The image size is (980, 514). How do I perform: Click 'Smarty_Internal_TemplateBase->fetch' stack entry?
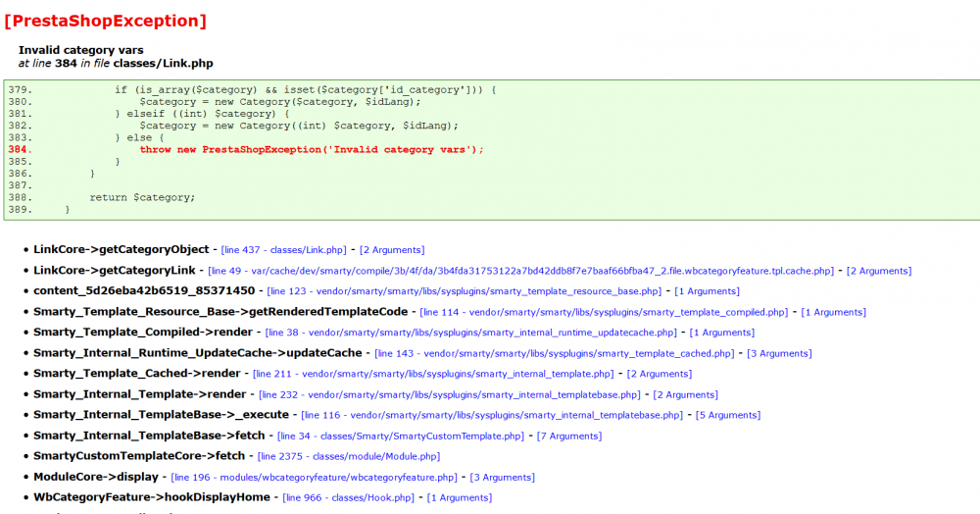click(x=149, y=436)
